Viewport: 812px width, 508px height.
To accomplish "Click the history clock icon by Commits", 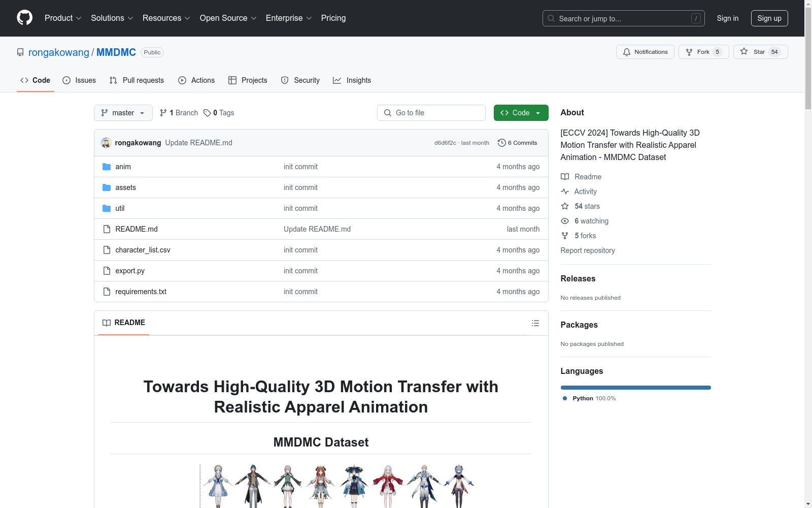I will tap(502, 143).
